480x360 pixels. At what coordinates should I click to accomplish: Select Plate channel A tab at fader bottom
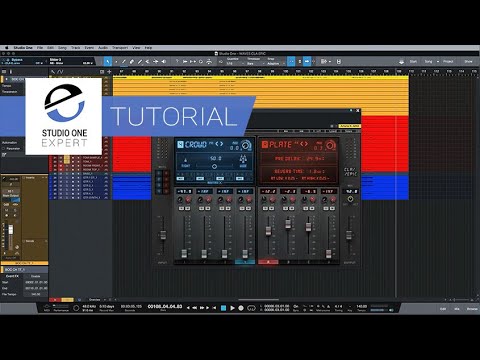point(268,262)
